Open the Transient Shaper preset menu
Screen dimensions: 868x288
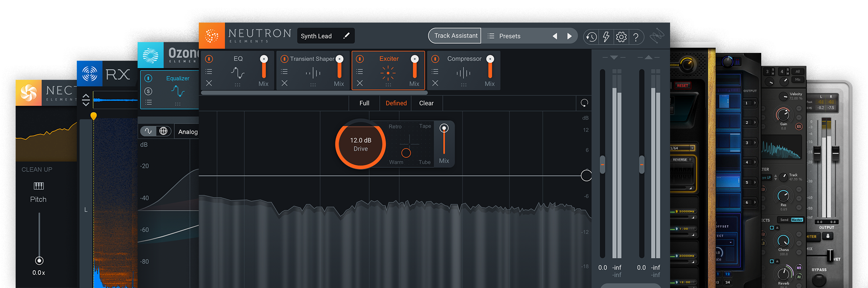pos(284,72)
